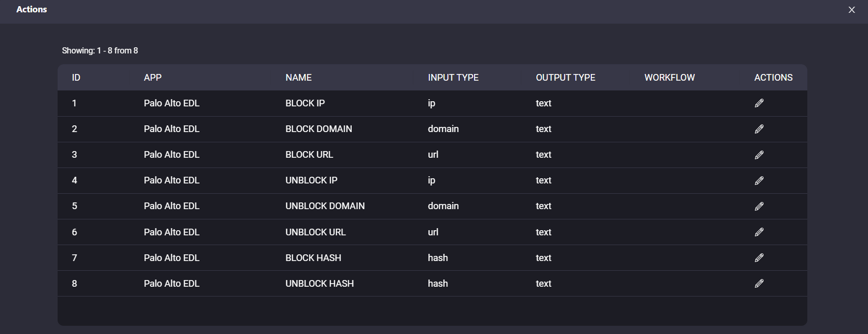Click ID 2 in BLOCK DOMAIN row
The image size is (868, 334).
(75, 129)
